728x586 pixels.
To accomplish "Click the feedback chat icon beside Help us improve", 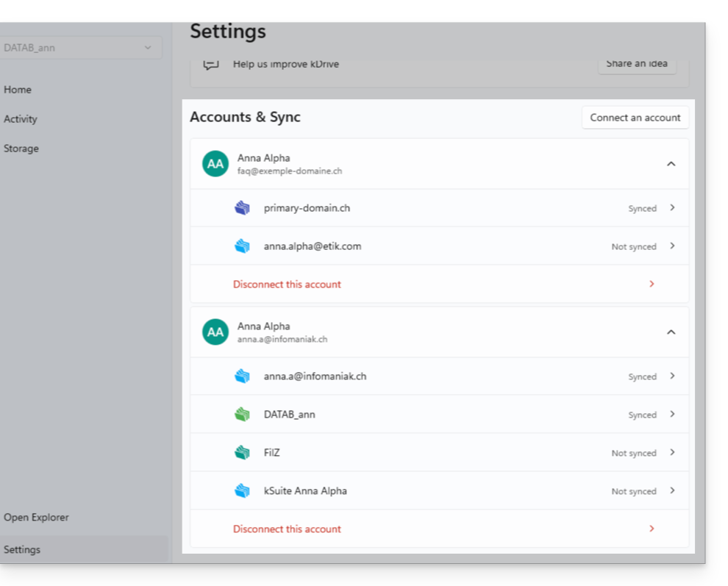I will coord(211,64).
